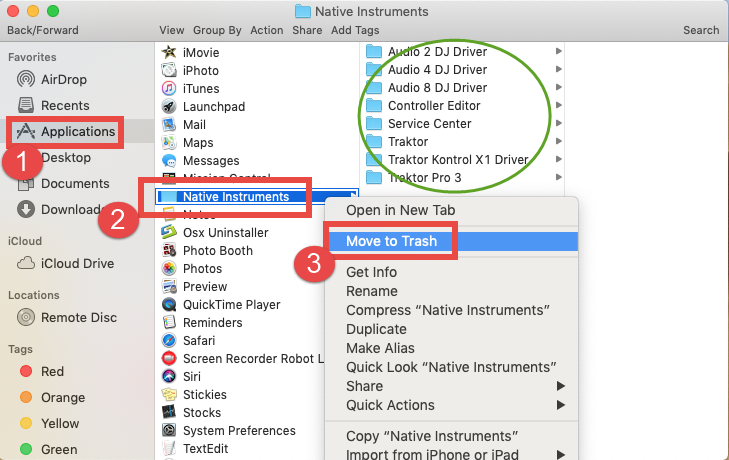Click Back/Forward in toolbar

coord(43,30)
